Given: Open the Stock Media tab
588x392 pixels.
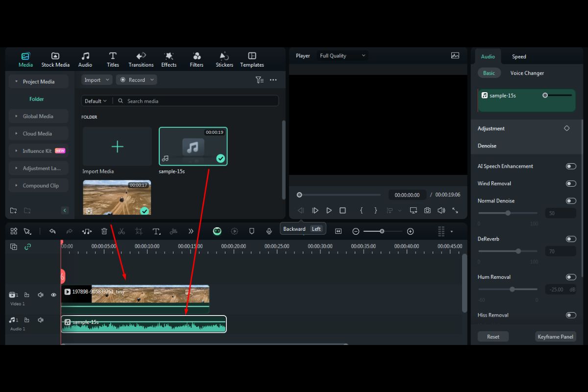Looking at the screenshot, I should click(x=55, y=60).
